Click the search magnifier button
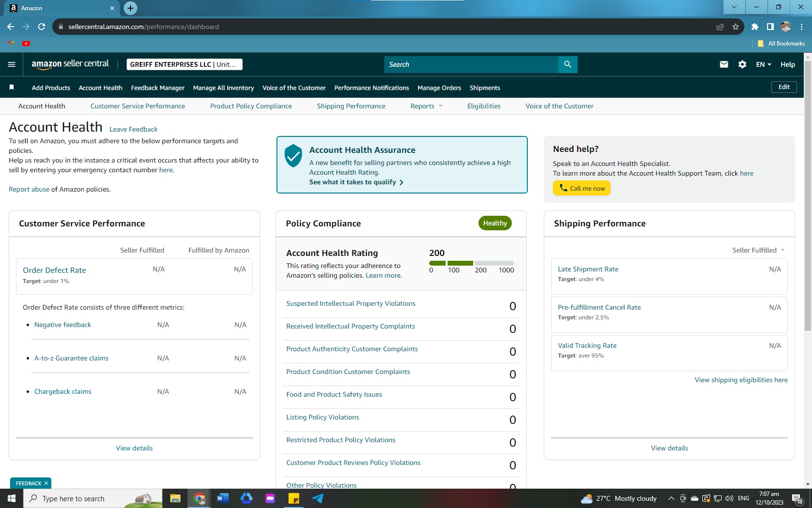812x508 pixels. click(x=567, y=64)
